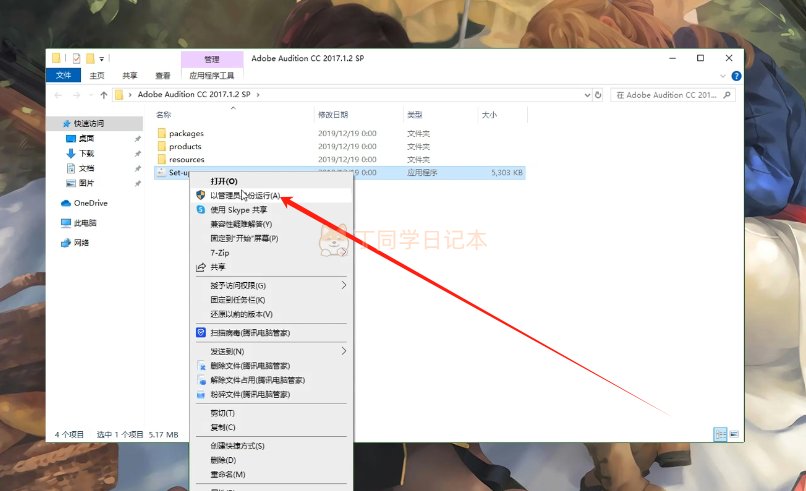Delete file with Tencent PC Manager entry
The width and height of the screenshot is (806, 491).
pyautogui.click(x=250, y=366)
